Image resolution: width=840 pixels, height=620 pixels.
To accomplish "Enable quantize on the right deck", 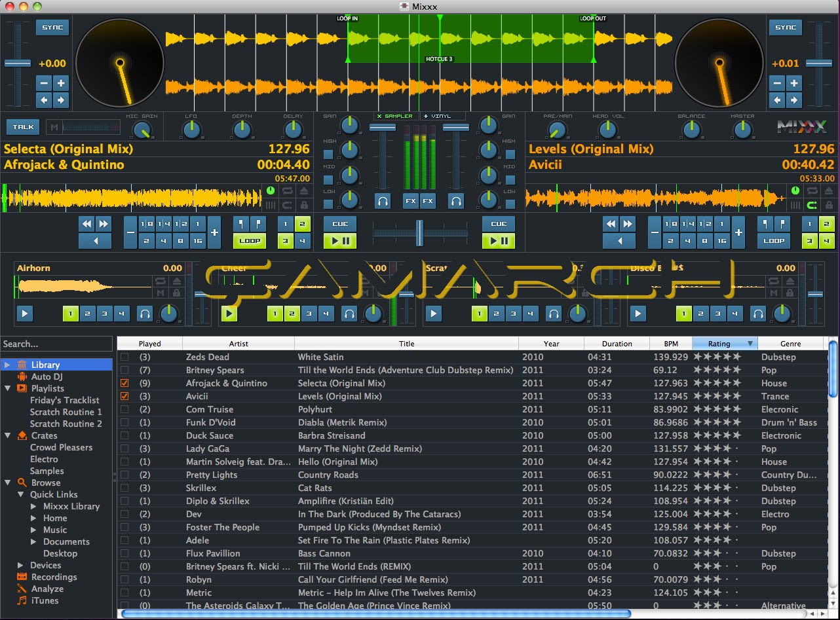I will (x=812, y=205).
